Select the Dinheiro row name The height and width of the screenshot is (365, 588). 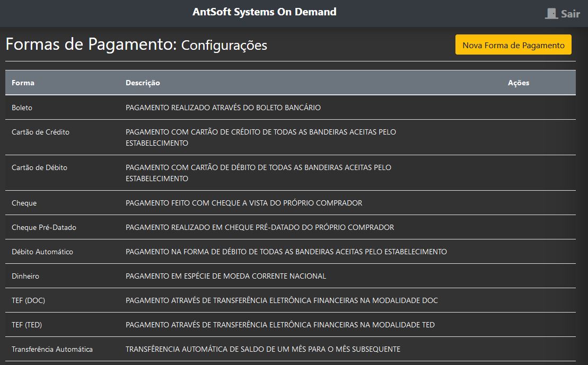[x=25, y=276]
